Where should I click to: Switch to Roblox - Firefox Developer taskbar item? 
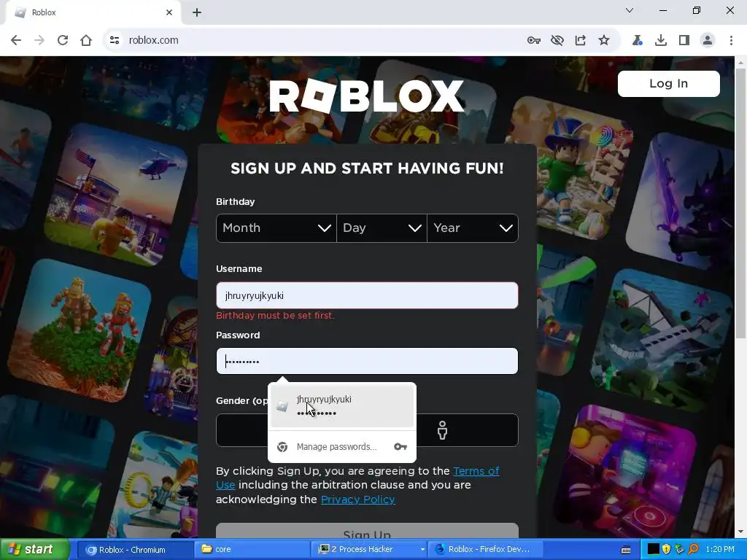[485, 550]
